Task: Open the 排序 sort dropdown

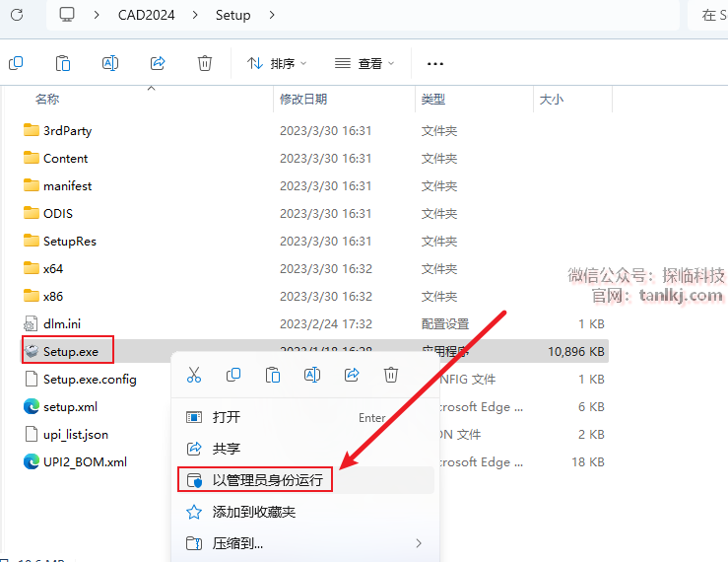Action: click(x=277, y=63)
